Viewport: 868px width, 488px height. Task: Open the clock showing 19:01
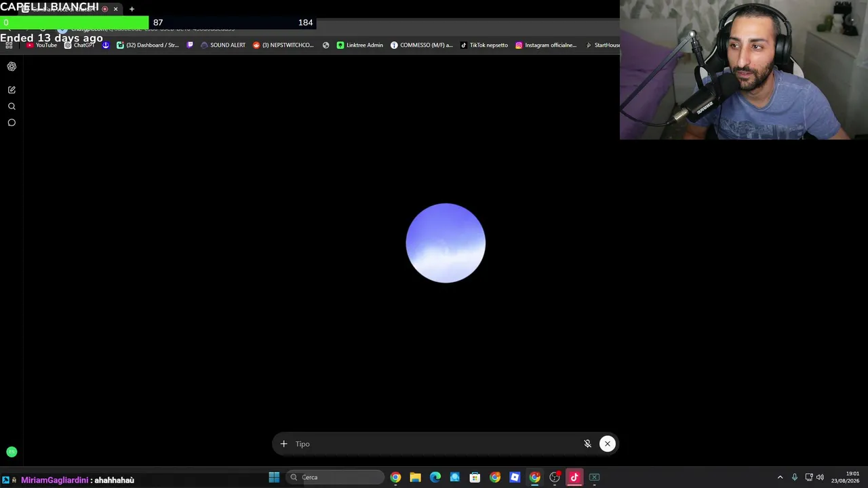[x=845, y=477]
